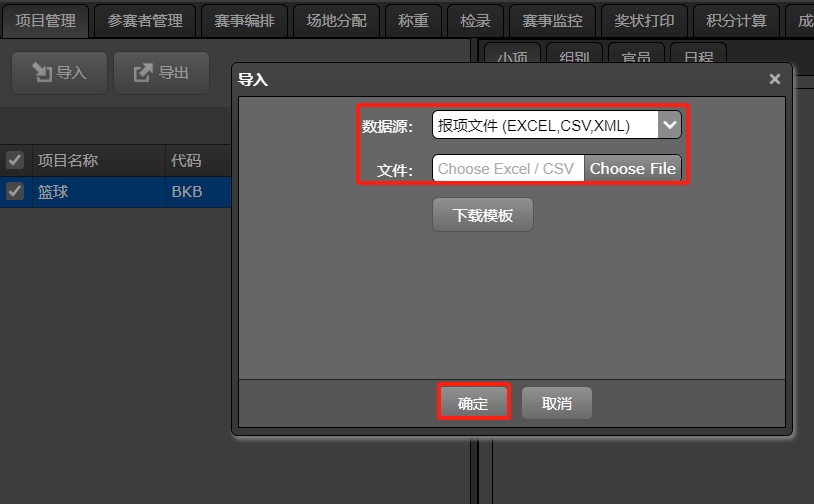Close the 导入 dialog with X
814x504 pixels.
click(775, 79)
